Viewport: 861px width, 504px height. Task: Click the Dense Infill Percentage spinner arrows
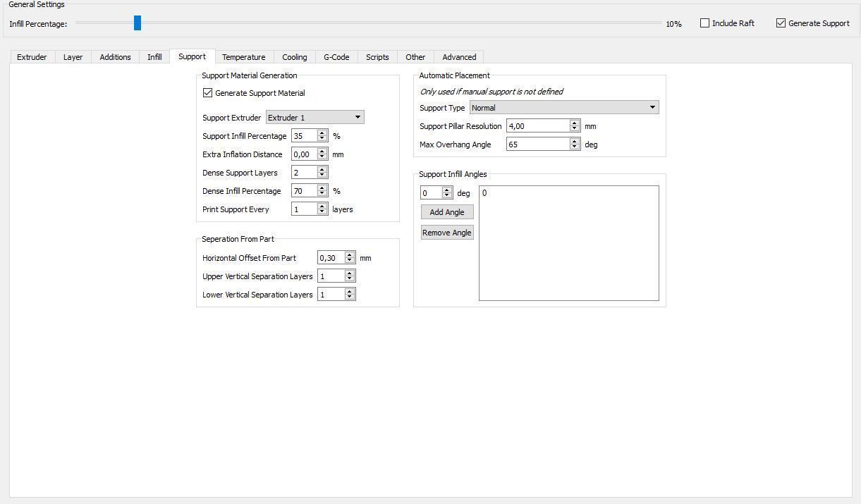(x=322, y=191)
